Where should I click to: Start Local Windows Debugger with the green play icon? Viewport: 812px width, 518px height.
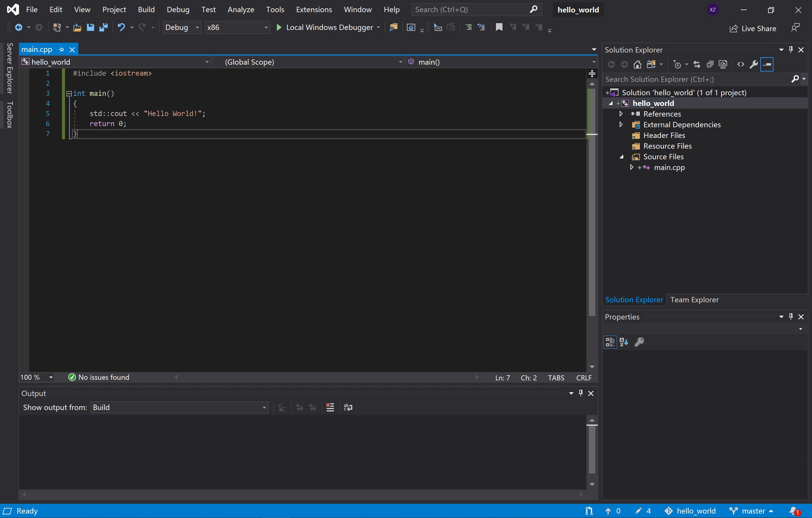pos(279,27)
